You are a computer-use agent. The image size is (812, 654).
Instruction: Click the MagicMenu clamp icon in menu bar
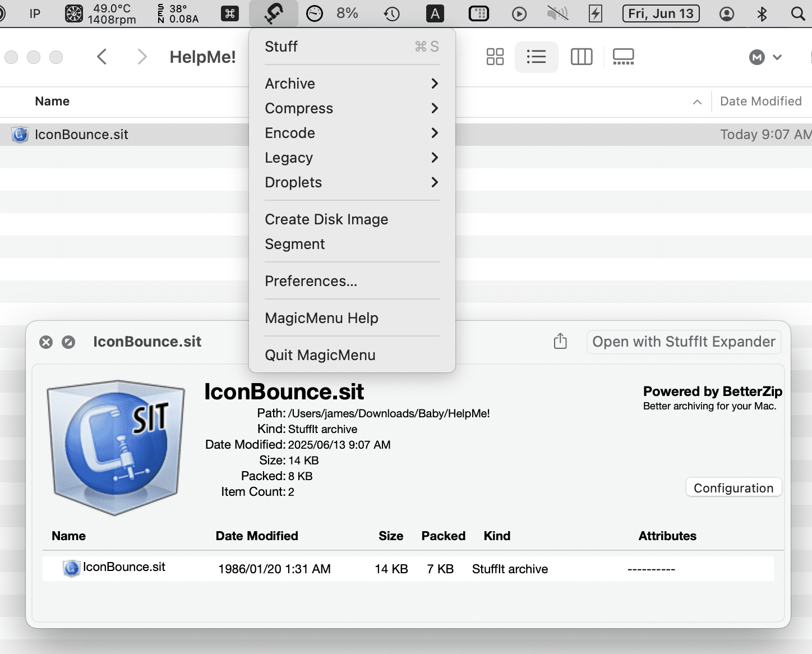[x=273, y=13]
